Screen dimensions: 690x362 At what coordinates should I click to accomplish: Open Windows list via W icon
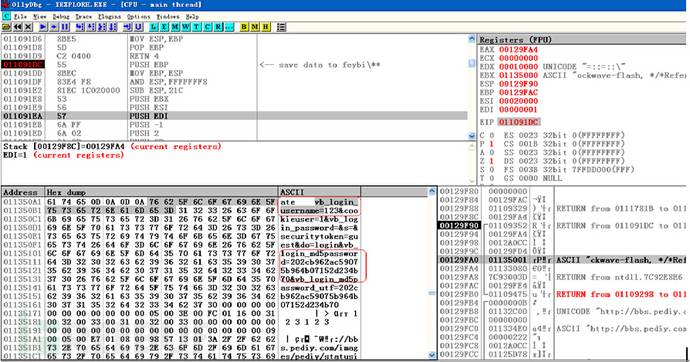[x=186, y=27]
